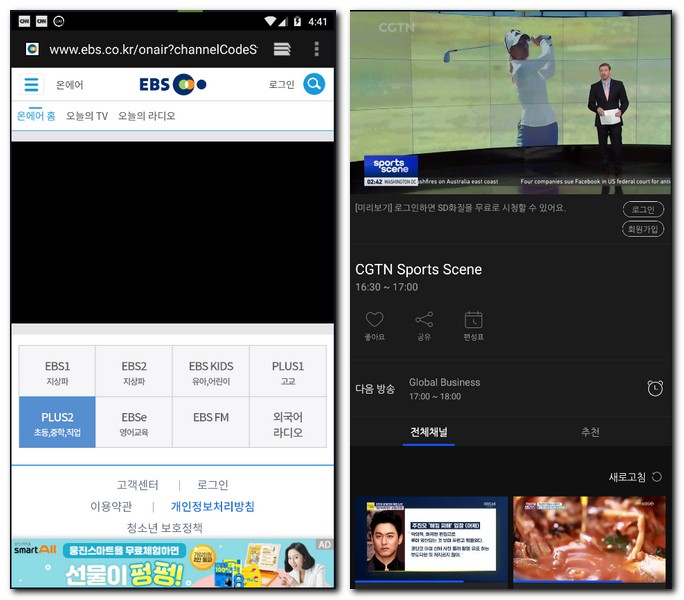
Task: Open the EBS hamburger menu
Action: pos(31,85)
